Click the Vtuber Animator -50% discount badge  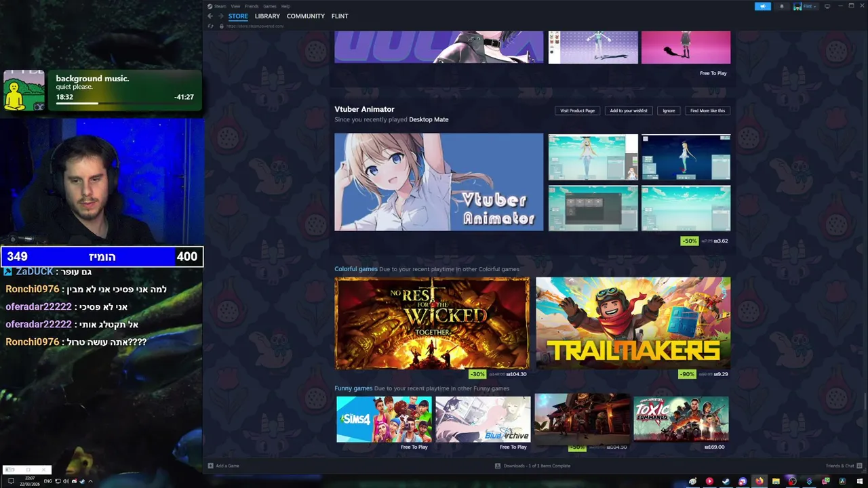coord(690,241)
